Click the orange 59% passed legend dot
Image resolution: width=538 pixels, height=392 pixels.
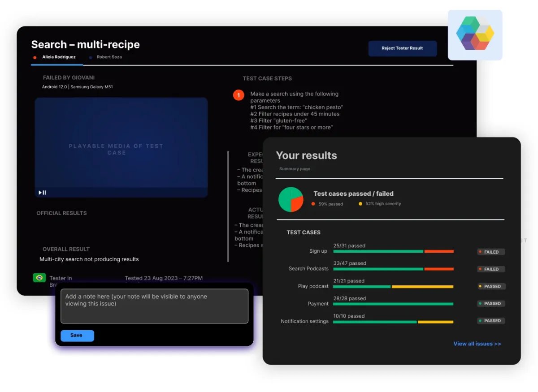(313, 204)
